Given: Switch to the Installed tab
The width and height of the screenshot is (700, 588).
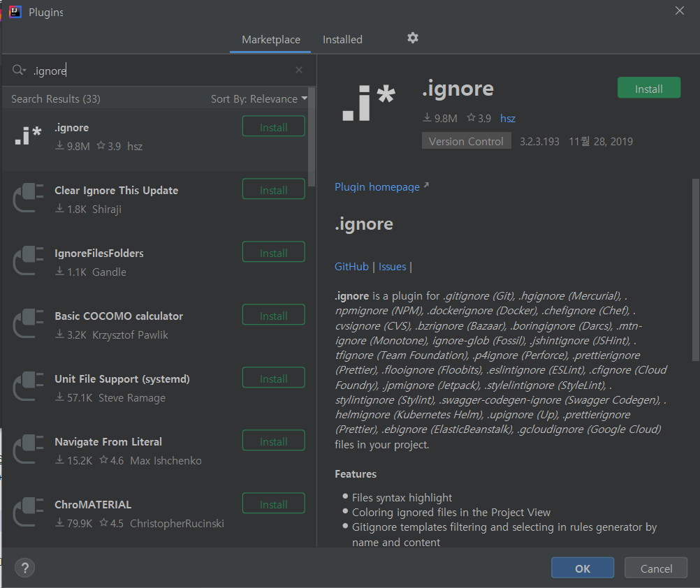Looking at the screenshot, I should coord(342,40).
